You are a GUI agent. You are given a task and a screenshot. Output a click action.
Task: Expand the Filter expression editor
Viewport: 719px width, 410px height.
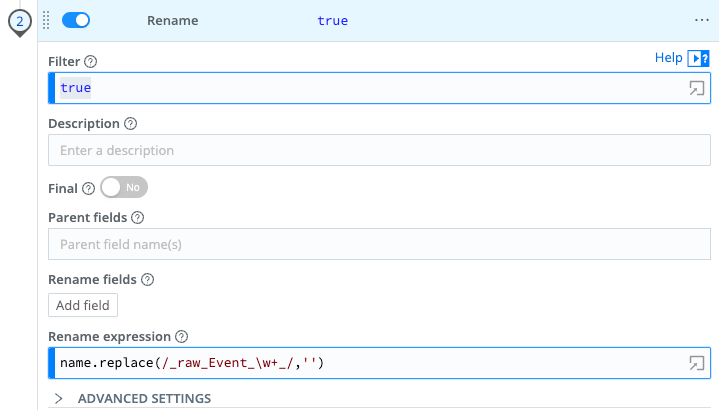click(696, 88)
